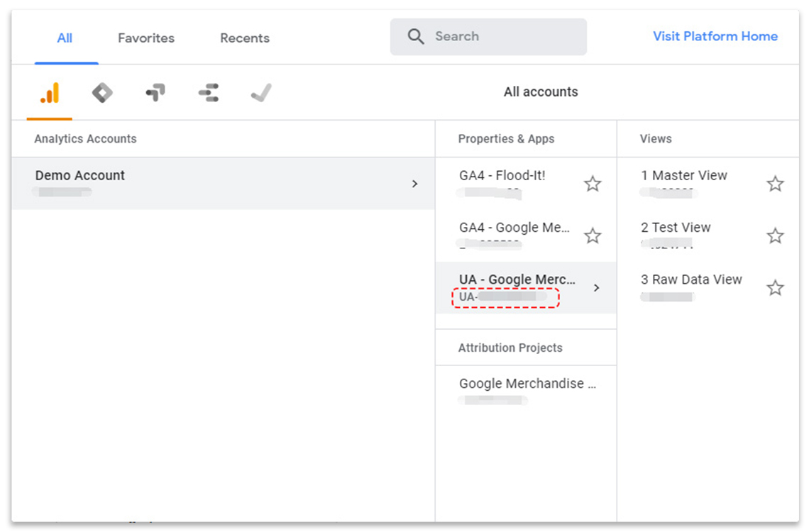Image resolution: width=809 pixels, height=532 pixels.
Task: Open the Visit Platform Home link
Action: tap(715, 36)
